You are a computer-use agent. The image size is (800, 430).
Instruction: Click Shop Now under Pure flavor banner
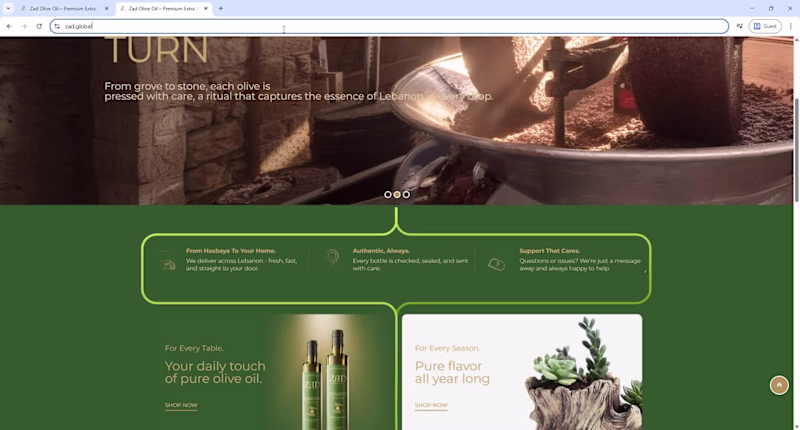tap(431, 406)
